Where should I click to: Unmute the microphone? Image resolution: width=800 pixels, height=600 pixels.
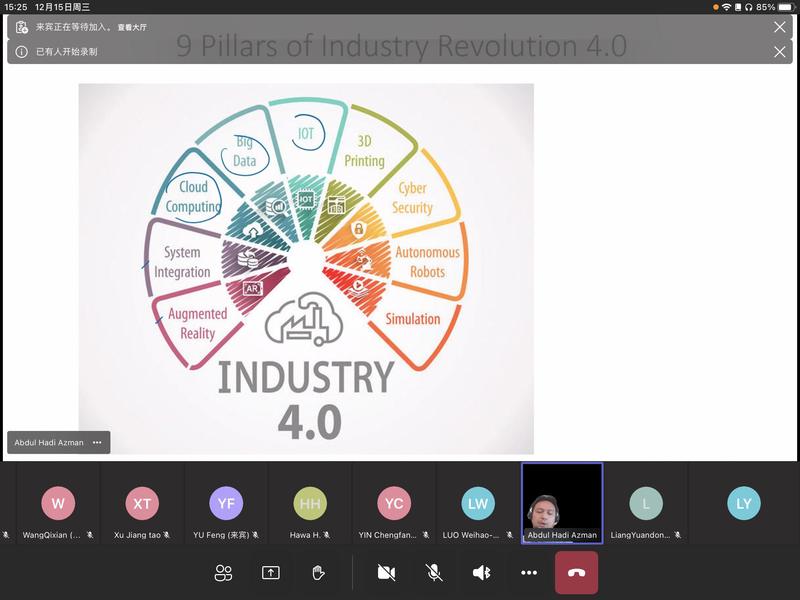[x=434, y=573]
